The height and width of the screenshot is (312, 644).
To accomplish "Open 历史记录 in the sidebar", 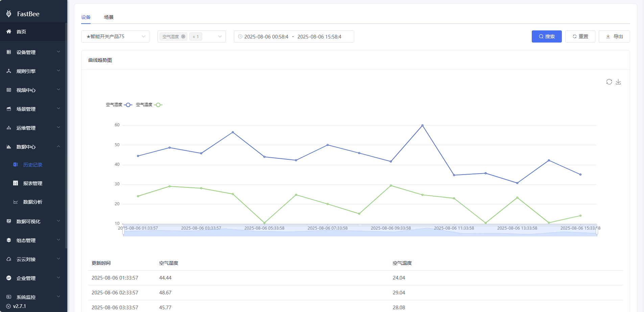I will (x=32, y=165).
